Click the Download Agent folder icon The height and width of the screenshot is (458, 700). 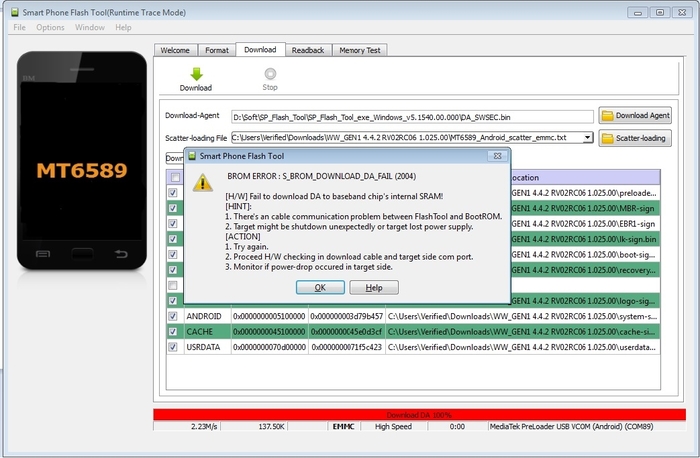[x=607, y=116]
